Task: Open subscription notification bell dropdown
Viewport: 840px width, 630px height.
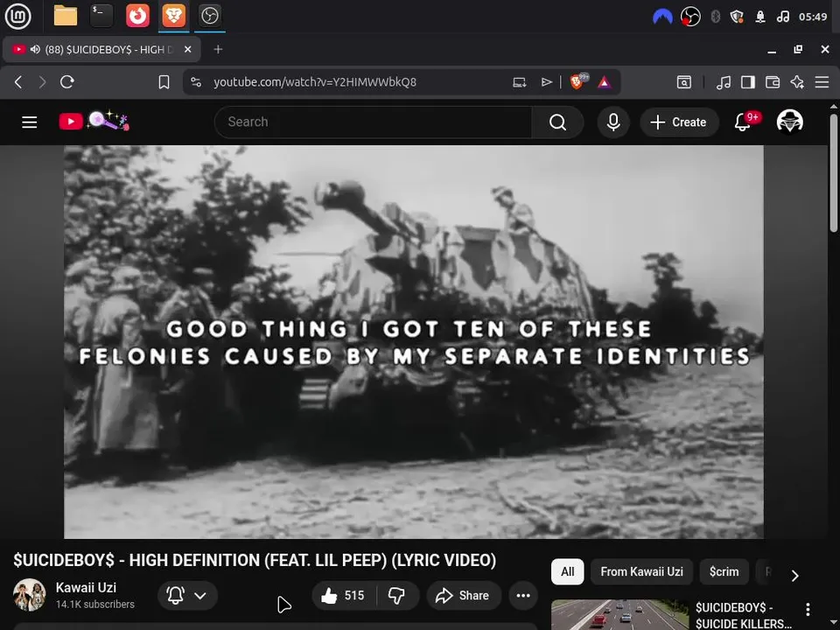Action: point(187,595)
